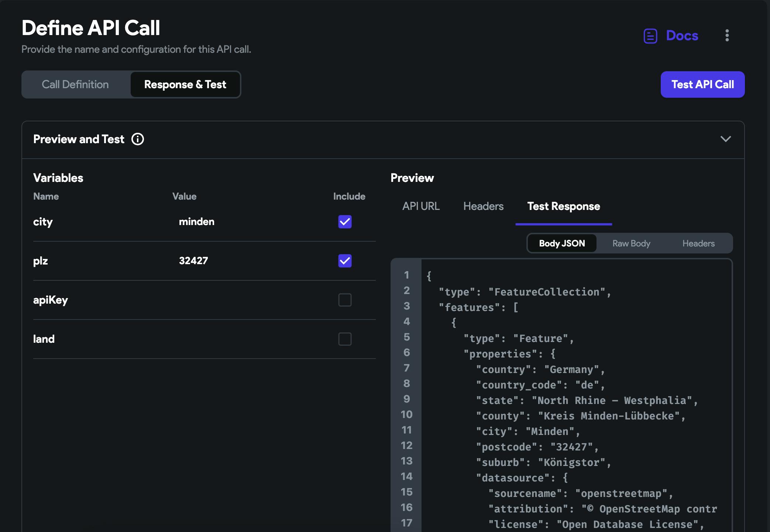Open the Docs link
The width and height of the screenshot is (770, 532).
pos(682,36)
